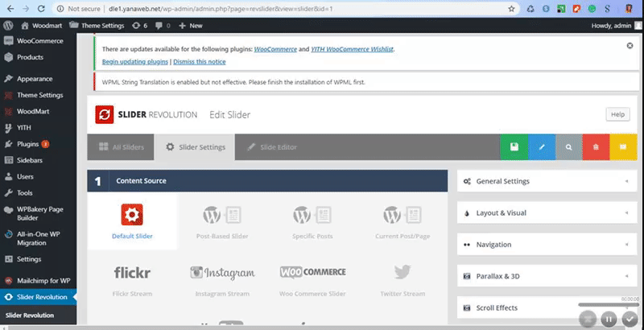Expand the Layout & Visual panel
This screenshot has height=330, width=644.
(547, 213)
